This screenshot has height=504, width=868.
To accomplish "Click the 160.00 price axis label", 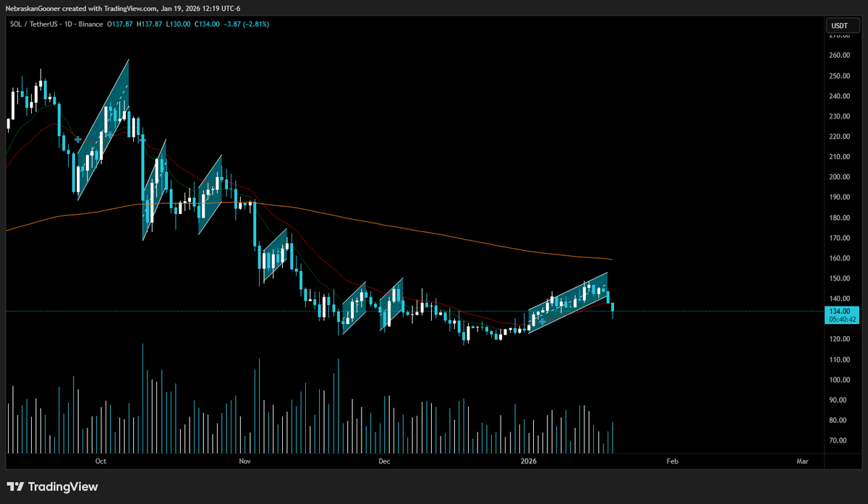I will click(x=839, y=258).
